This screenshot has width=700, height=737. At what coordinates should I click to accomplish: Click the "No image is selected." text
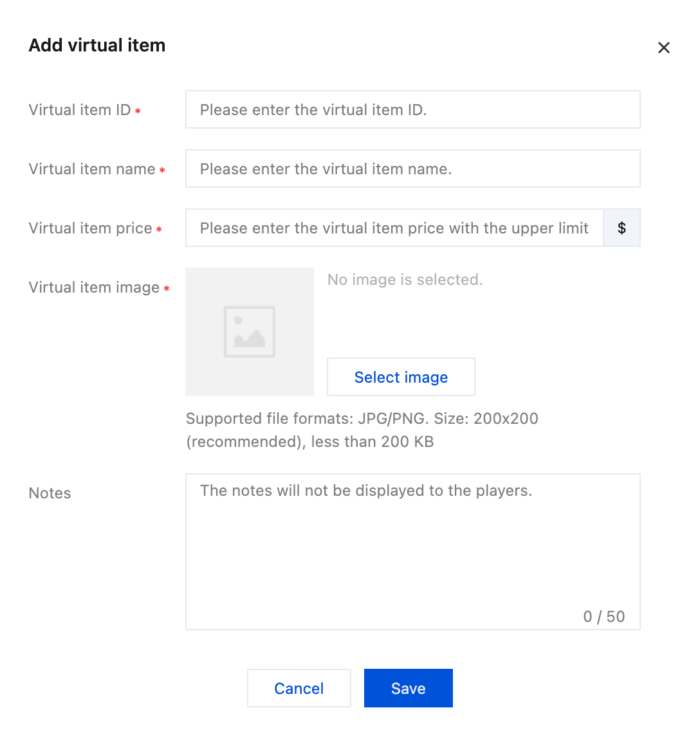405,280
